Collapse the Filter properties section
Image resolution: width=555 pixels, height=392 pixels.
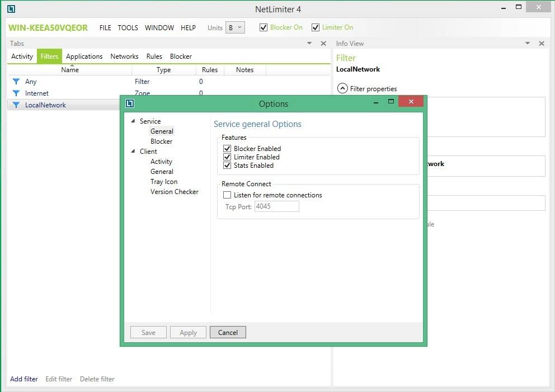coord(342,88)
